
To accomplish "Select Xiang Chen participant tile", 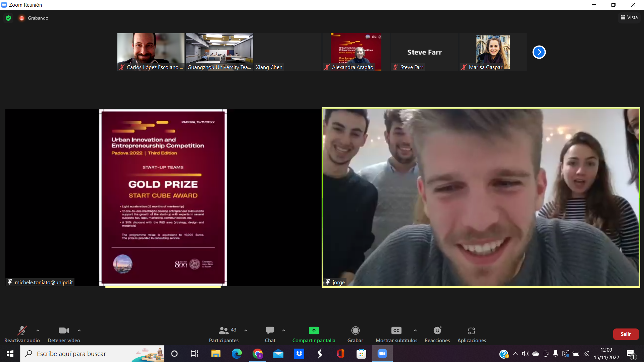I will point(288,52).
